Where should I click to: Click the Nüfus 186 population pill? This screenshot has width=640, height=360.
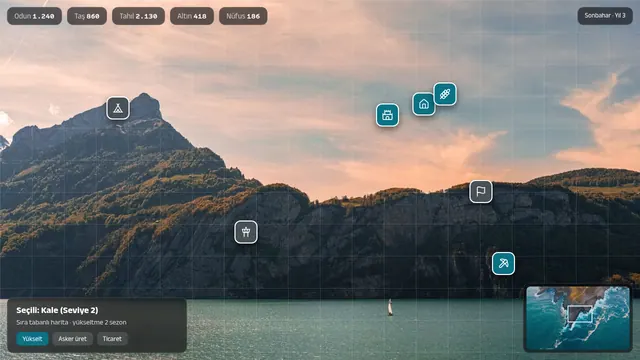pos(243,16)
